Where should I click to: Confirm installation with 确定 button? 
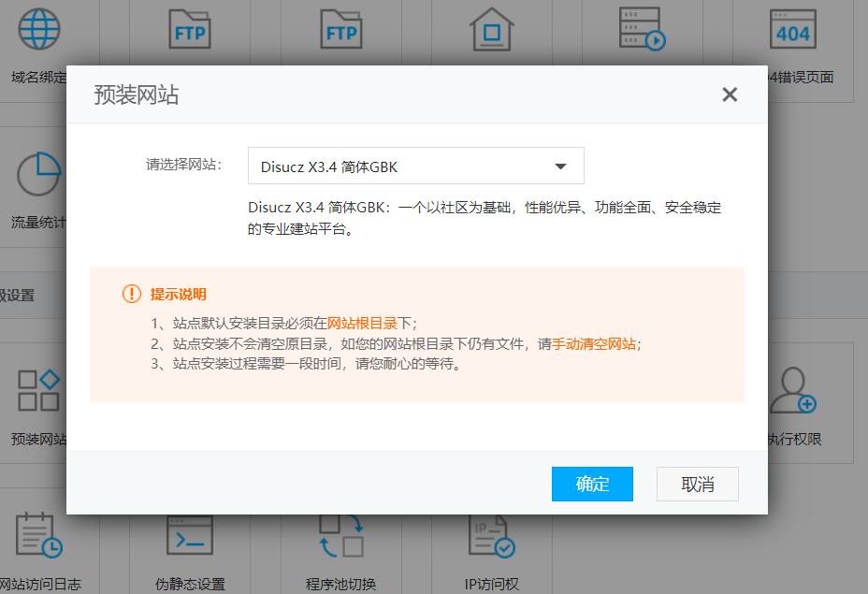point(592,484)
